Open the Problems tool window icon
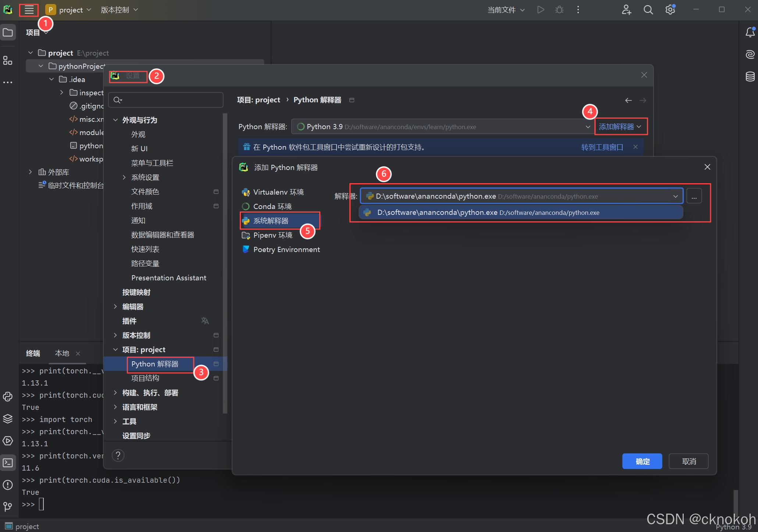This screenshot has width=758, height=532. tap(8, 485)
